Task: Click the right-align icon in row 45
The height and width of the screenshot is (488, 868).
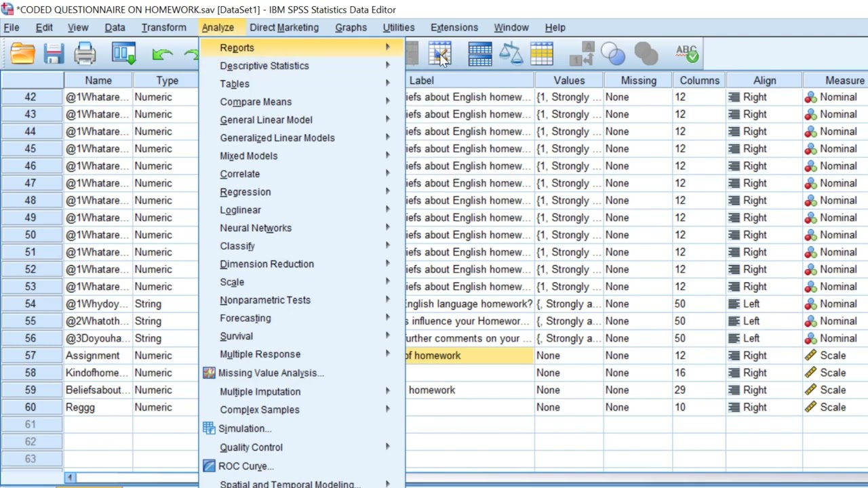Action: point(734,148)
